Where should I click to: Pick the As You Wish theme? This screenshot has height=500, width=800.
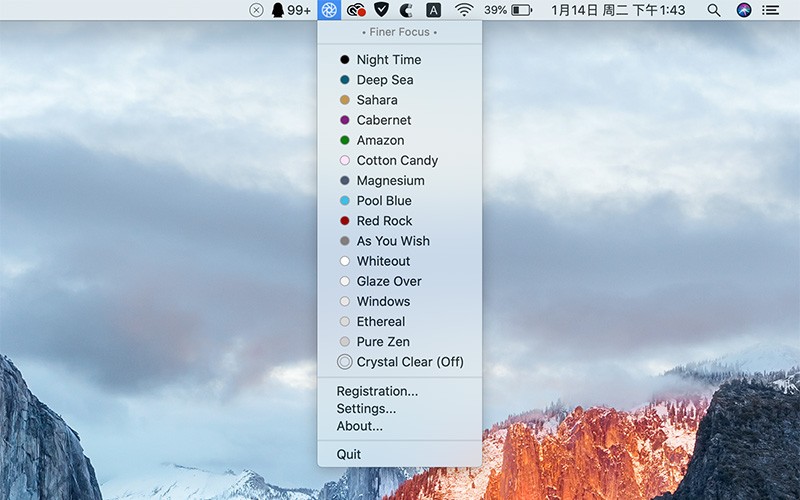point(399,241)
